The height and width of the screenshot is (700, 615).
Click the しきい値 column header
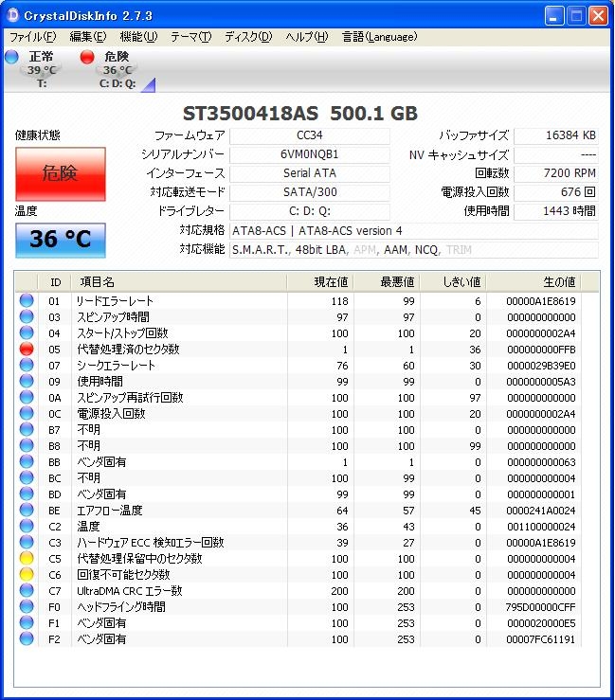453,282
